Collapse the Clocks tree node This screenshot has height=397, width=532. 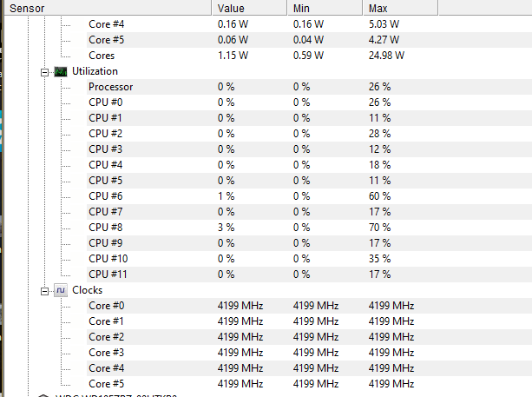coord(44,291)
